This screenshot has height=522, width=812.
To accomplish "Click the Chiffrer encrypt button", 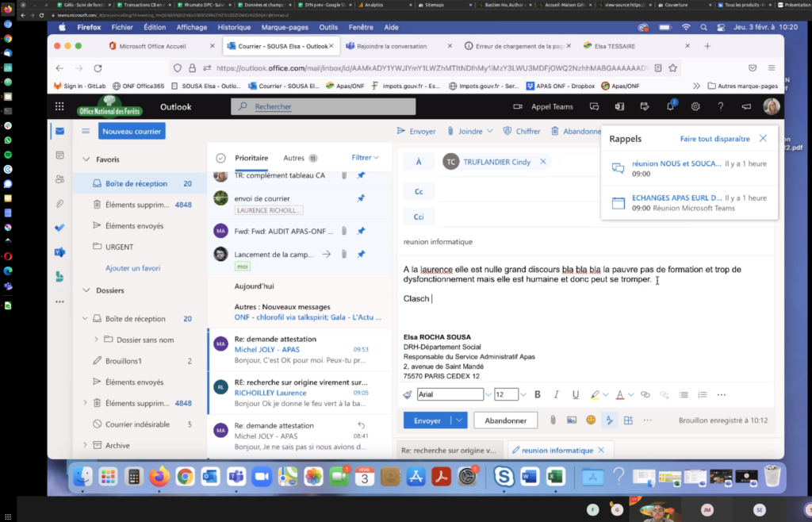I will point(522,132).
